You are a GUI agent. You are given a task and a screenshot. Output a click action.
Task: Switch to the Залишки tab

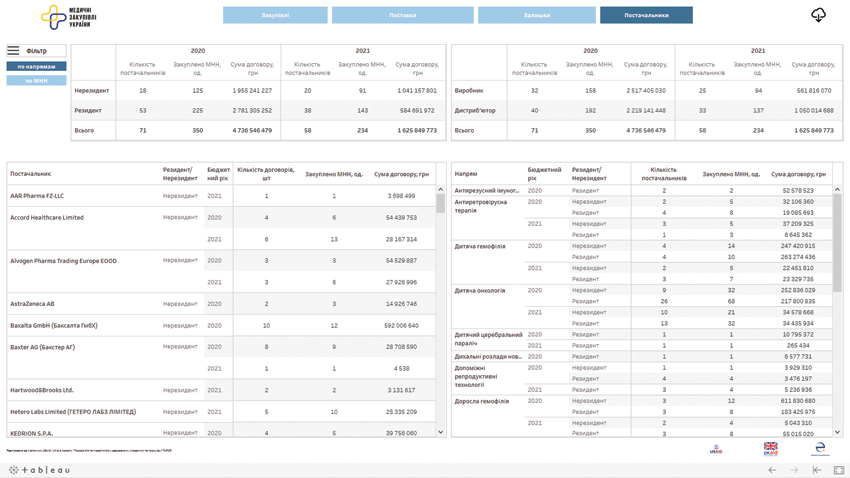tap(537, 15)
